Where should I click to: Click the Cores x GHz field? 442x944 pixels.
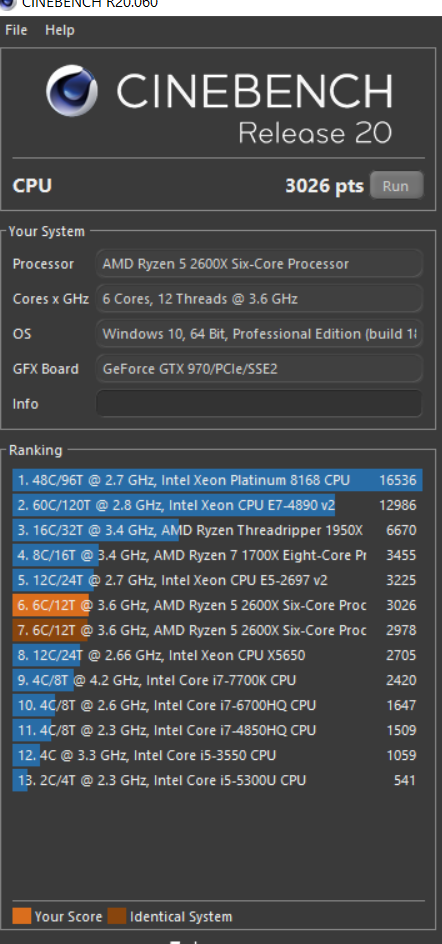(259, 299)
